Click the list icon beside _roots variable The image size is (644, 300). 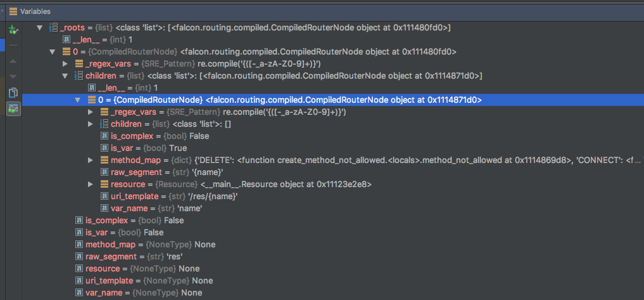tap(53, 27)
